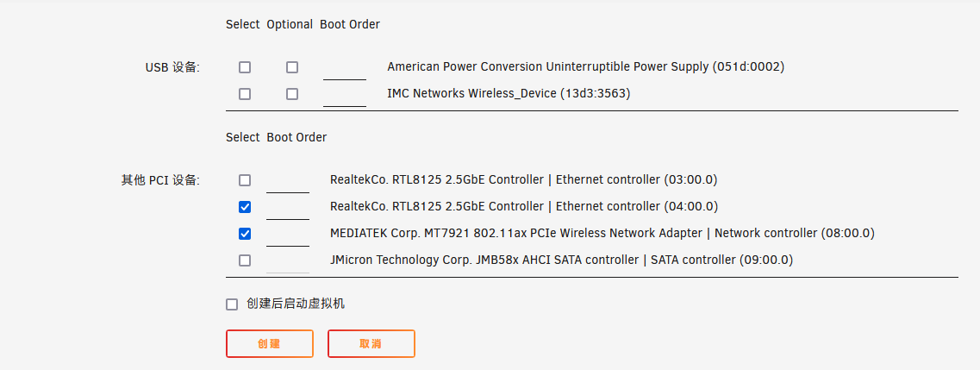Click boot order field for JMicron SATA controller
This screenshot has width=980, height=370.
tap(288, 261)
